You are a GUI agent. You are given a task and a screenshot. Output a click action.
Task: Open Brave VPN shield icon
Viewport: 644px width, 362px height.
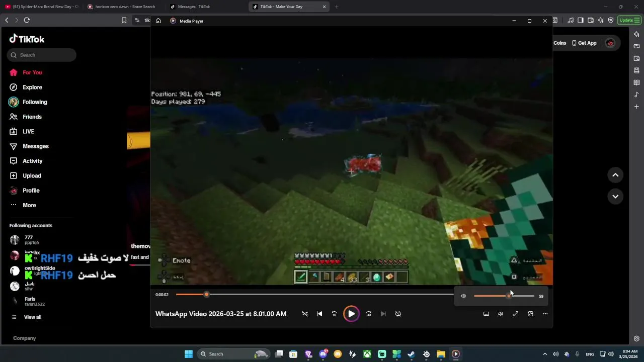pyautogui.click(x=611, y=20)
